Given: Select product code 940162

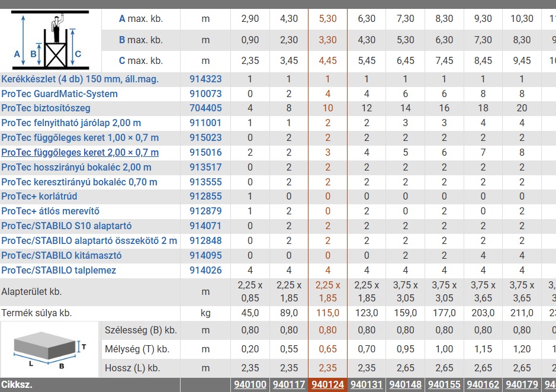Looking at the screenshot, I should click(x=483, y=384).
